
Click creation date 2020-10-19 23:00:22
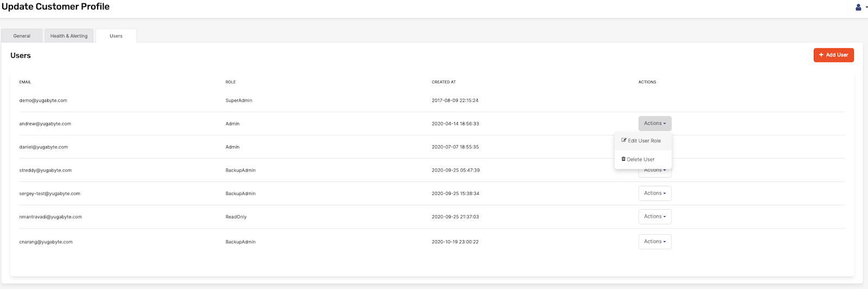pyautogui.click(x=455, y=242)
